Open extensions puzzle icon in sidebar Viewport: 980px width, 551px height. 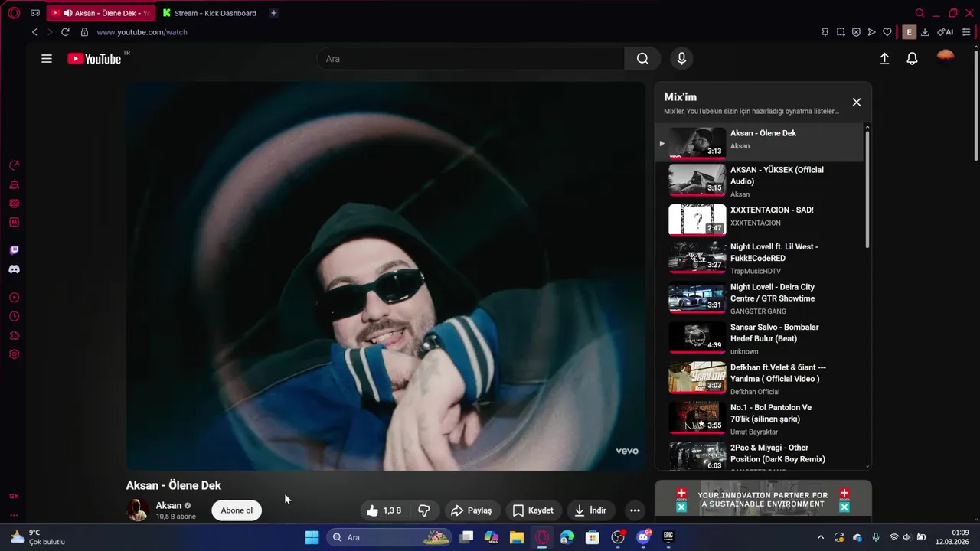[14, 335]
